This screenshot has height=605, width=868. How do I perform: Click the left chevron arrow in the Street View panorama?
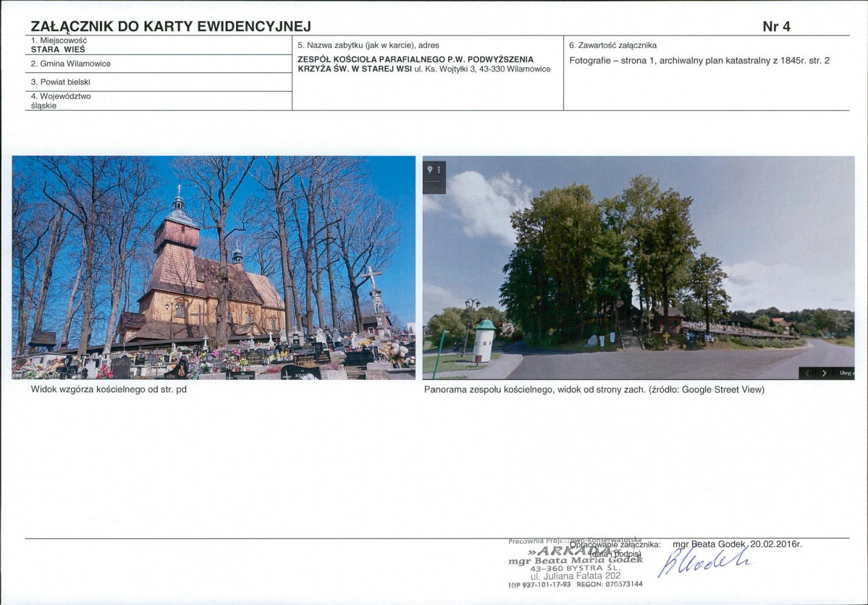pos(807,373)
